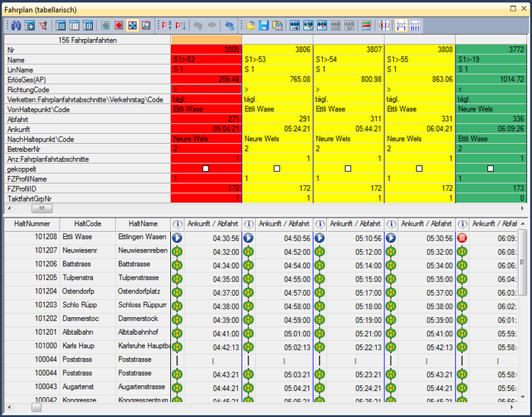Toggle gekoppelt checkbox for trip 3806
This screenshot has height=417, width=532.
[277, 169]
